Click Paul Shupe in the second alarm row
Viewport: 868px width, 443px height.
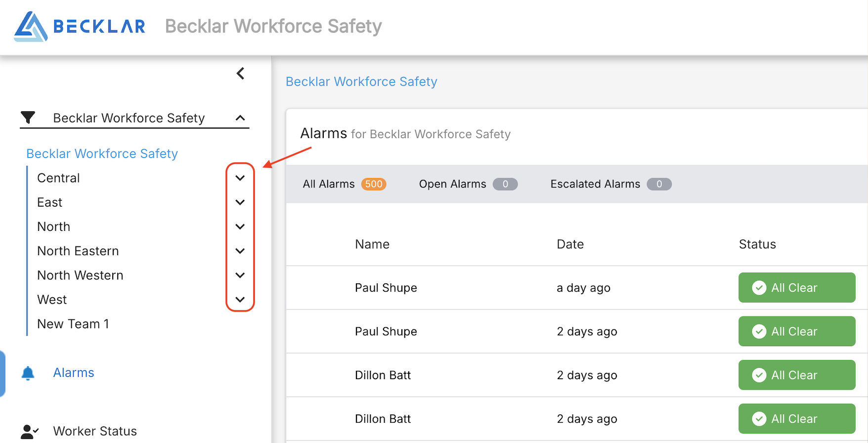(x=386, y=331)
